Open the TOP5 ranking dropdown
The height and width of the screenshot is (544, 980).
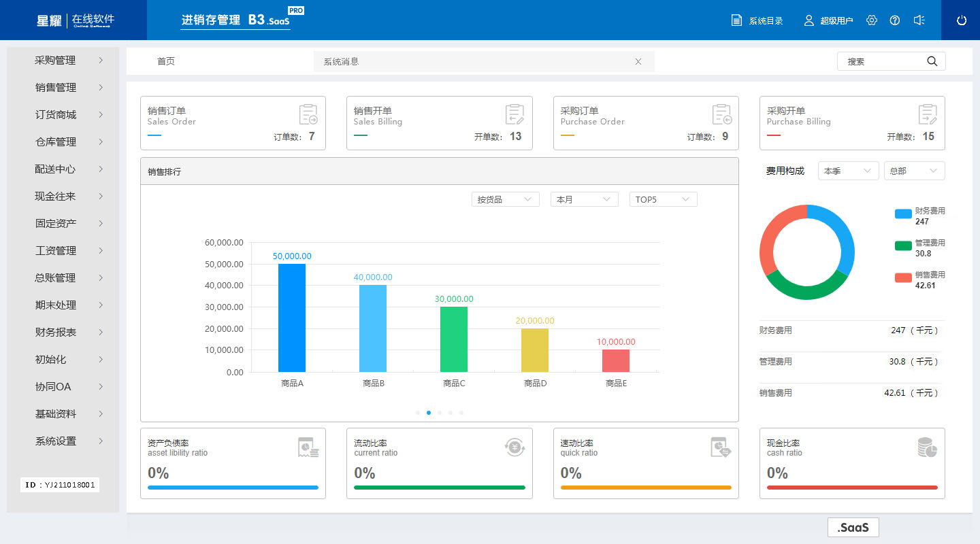(663, 199)
